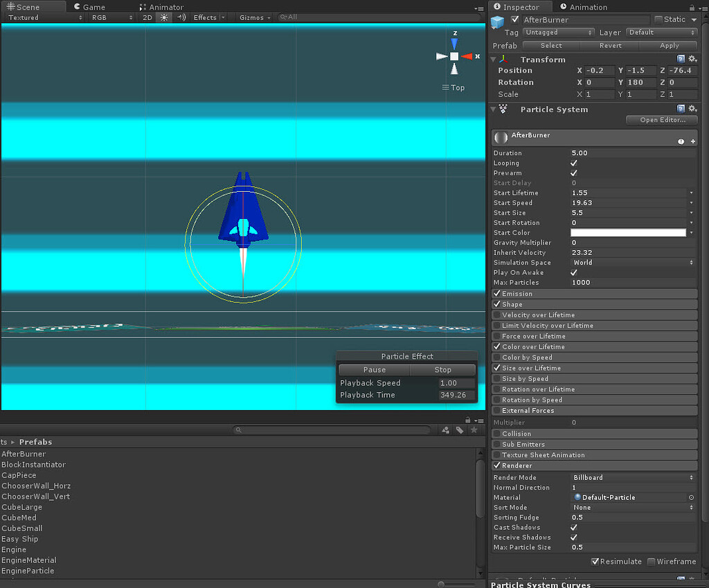
Task: Toggle scene lighting sun icon
Action: point(163,17)
